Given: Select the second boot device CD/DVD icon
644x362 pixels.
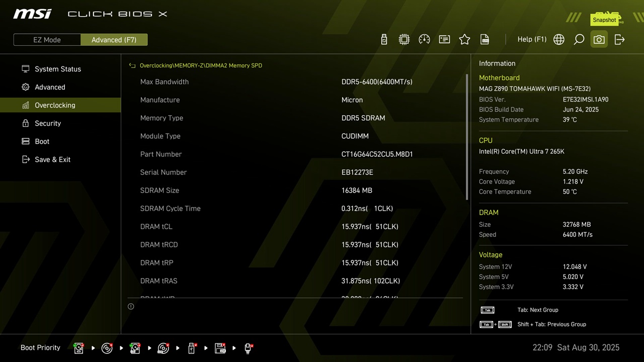Looking at the screenshot, I should 107,348.
